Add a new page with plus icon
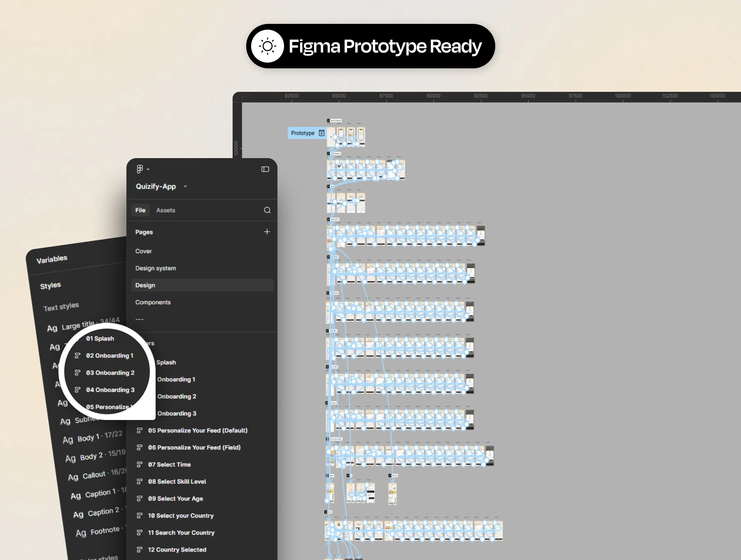The image size is (741, 560). click(267, 232)
